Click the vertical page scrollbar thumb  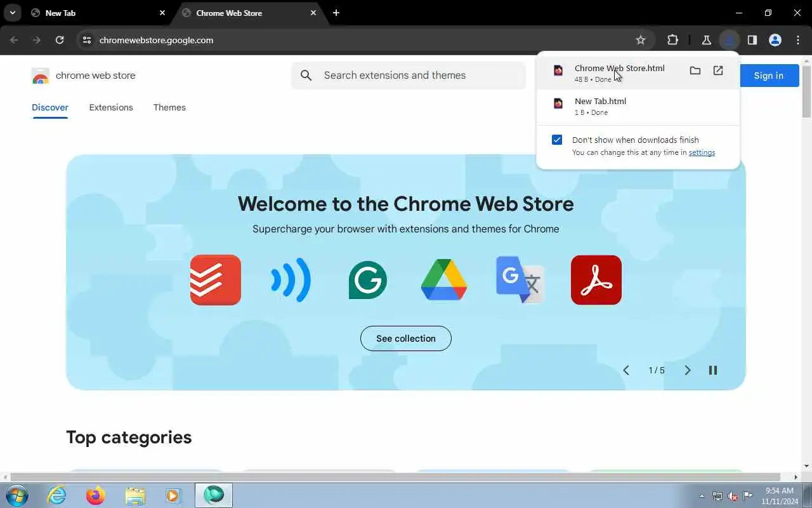point(806,91)
